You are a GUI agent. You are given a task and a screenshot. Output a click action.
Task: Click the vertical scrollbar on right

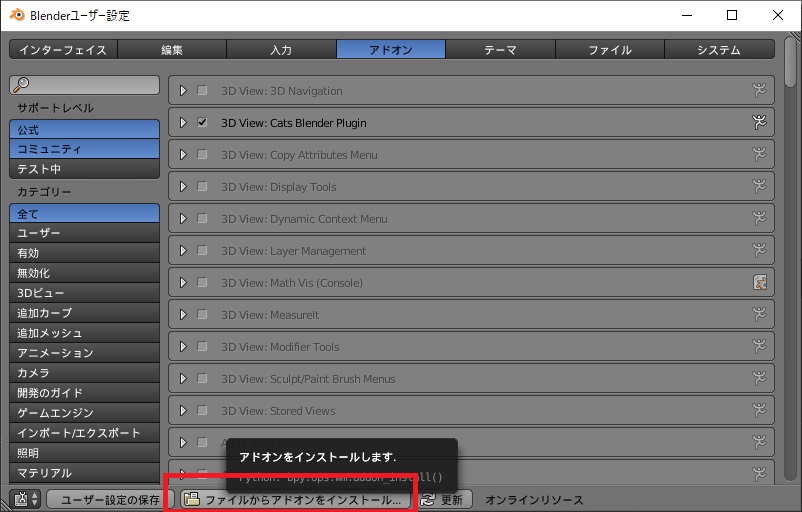791,61
